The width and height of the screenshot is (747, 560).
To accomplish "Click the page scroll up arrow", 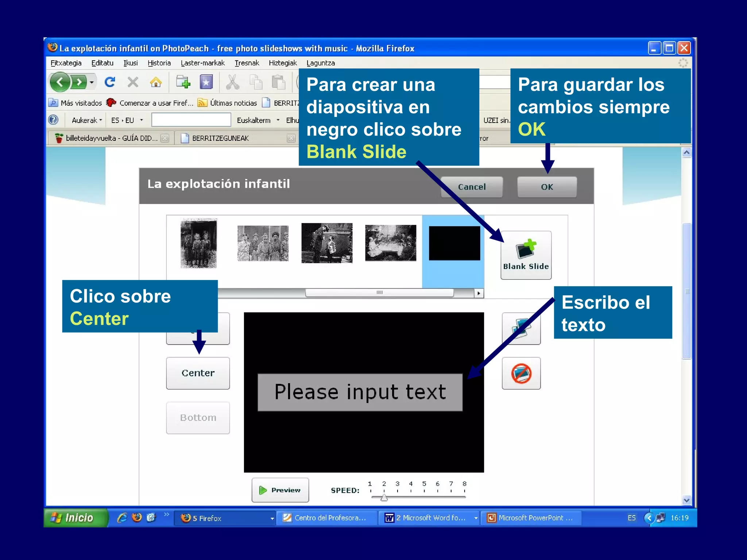I will [x=686, y=152].
